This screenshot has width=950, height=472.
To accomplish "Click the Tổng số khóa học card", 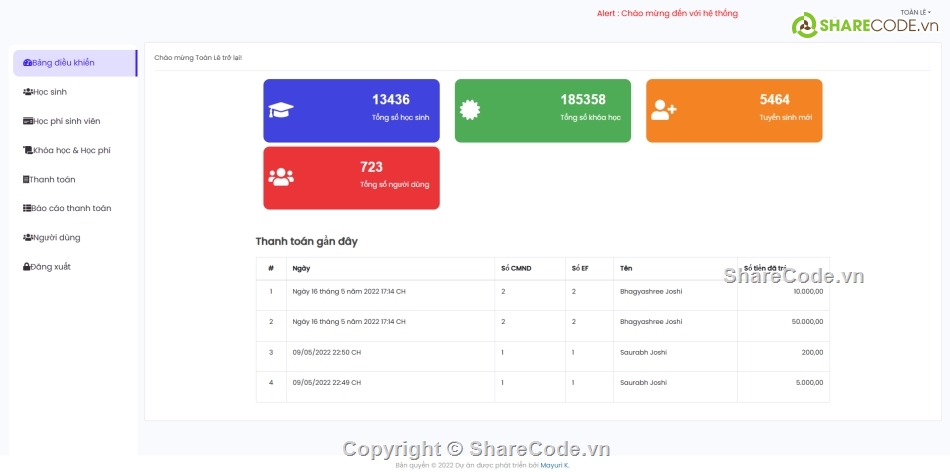I will (542, 110).
